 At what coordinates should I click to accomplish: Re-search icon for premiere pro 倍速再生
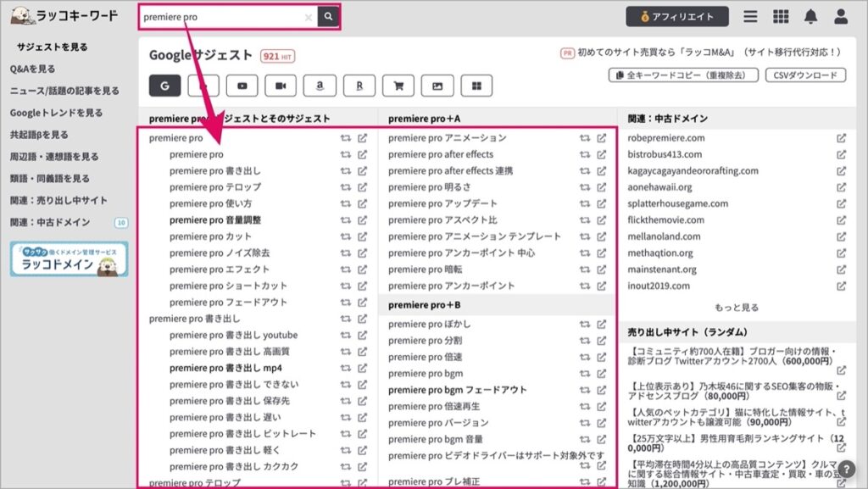tap(585, 407)
